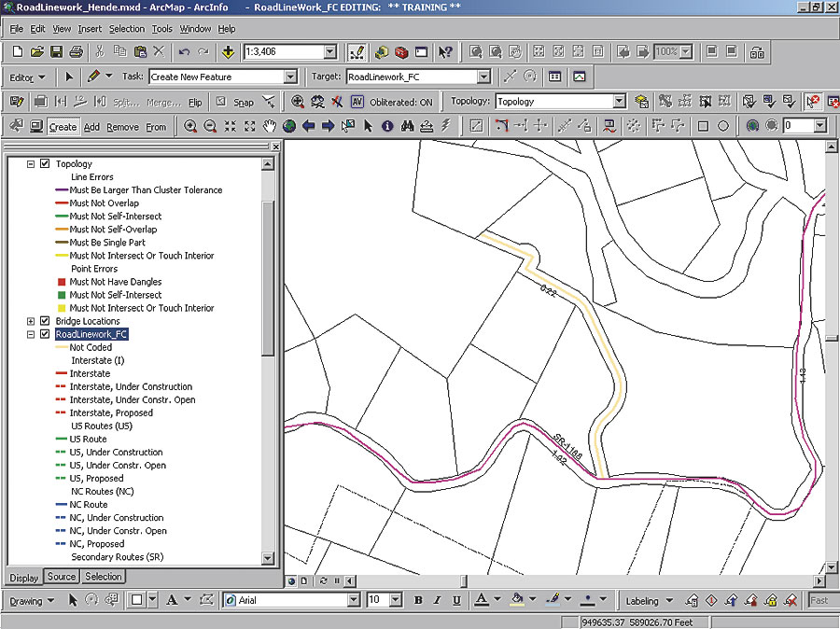Click the Find binoculars icon
Screen dimensions: 840x629
coord(406,126)
